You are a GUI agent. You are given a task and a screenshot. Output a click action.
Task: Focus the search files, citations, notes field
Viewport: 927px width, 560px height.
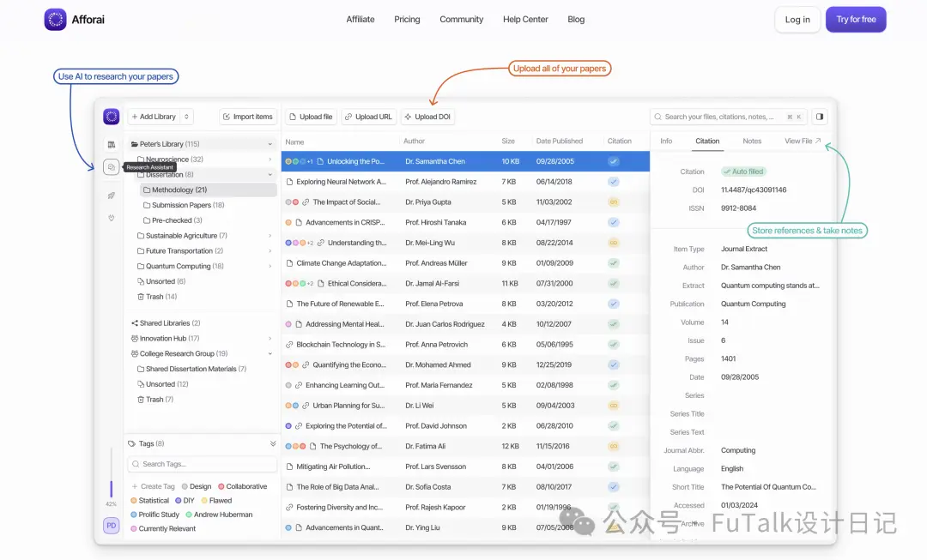pyautogui.click(x=729, y=117)
